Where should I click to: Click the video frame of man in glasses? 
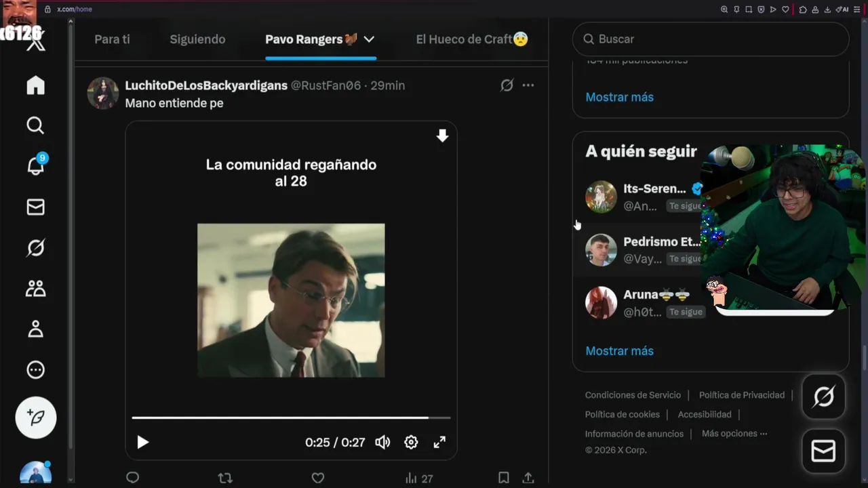tap(291, 300)
